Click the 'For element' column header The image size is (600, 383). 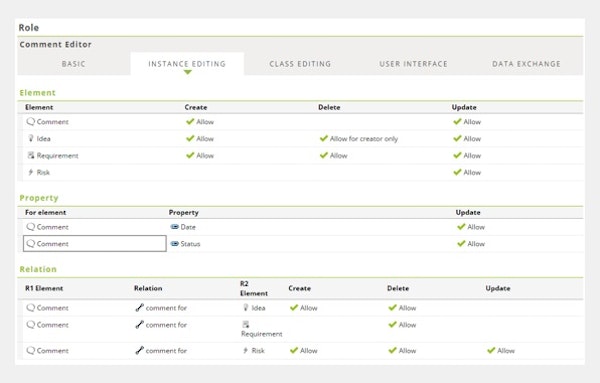pyautogui.click(x=46, y=212)
